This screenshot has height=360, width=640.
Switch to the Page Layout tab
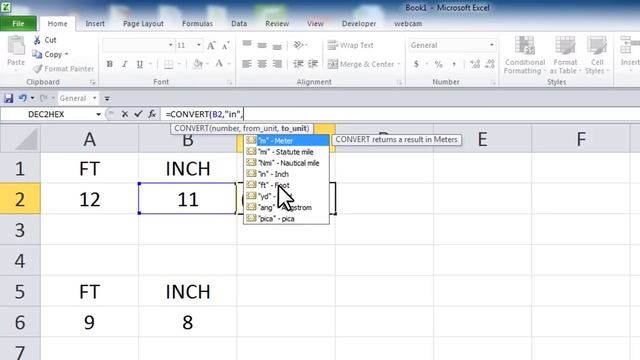click(x=143, y=24)
